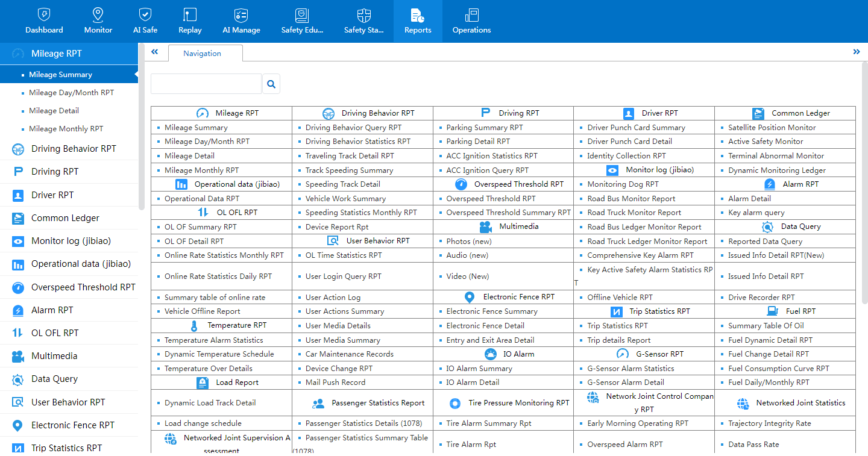The image size is (868, 456).
Task: Open the Replay icon in top bar
Action: pos(190,15)
